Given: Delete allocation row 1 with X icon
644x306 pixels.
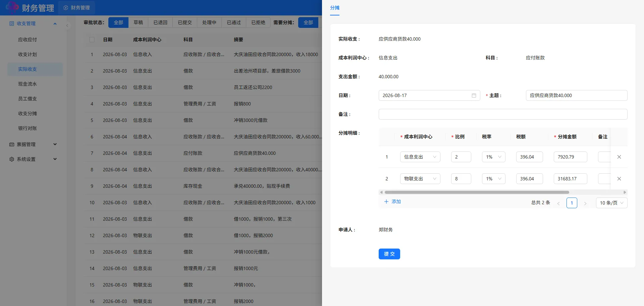Looking at the screenshot, I should pos(619,157).
